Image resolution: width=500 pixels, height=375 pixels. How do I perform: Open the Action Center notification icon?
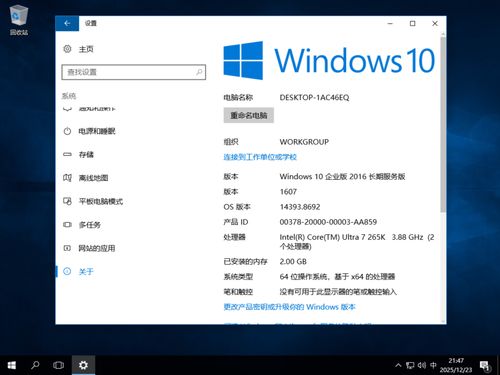pyautogui.click(x=485, y=366)
